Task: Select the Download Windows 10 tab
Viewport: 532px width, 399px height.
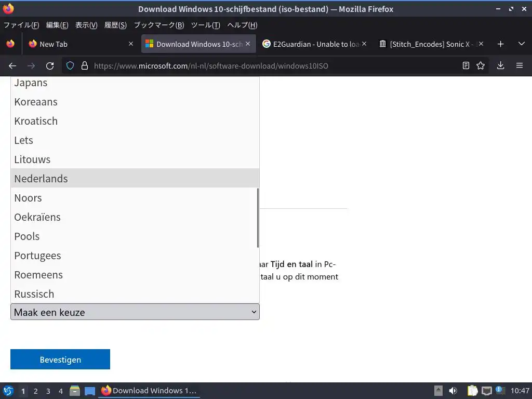Action: (198, 44)
